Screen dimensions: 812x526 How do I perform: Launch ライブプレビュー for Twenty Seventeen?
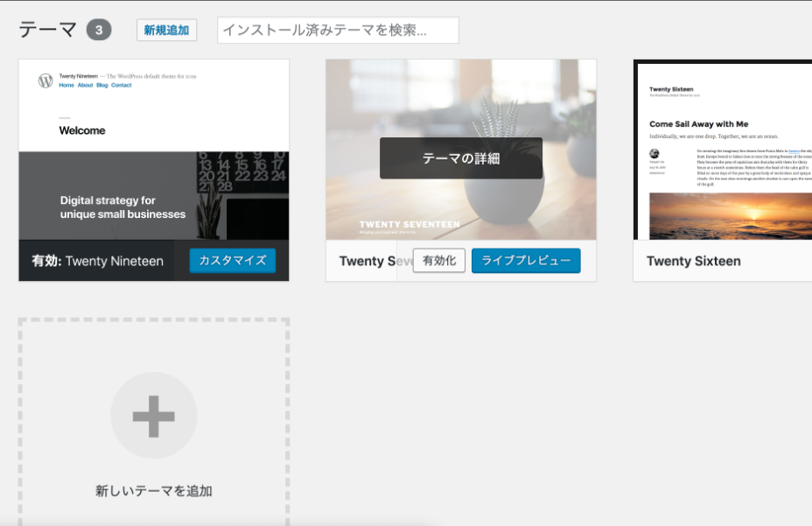click(x=525, y=261)
